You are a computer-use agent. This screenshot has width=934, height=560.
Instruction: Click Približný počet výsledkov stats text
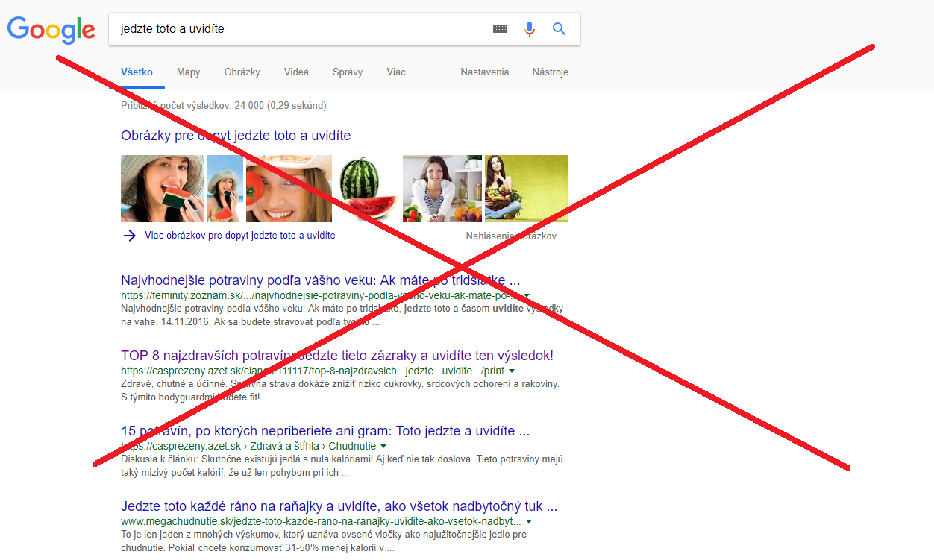click(224, 106)
